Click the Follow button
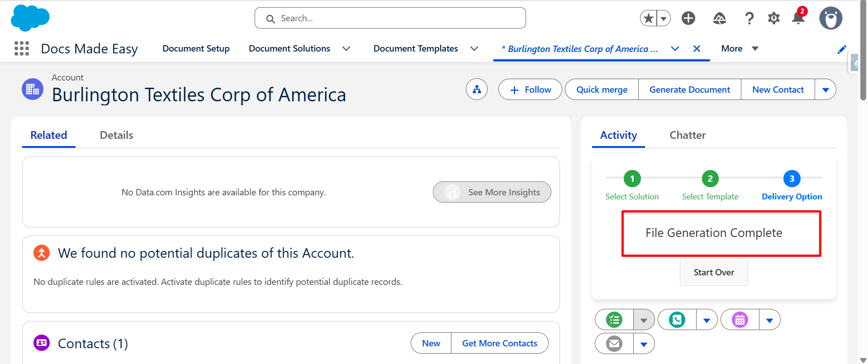Screen dimensions: 868x364 [x=530, y=90]
